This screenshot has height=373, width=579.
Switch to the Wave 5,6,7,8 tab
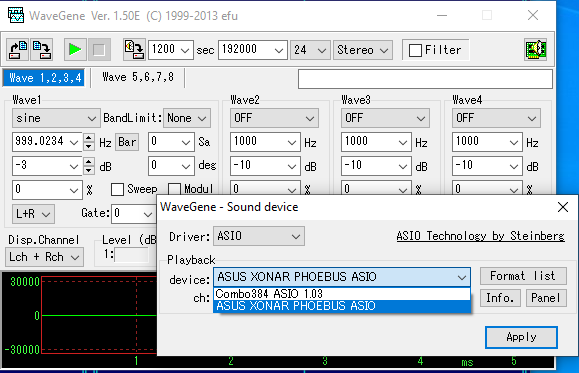click(138, 77)
